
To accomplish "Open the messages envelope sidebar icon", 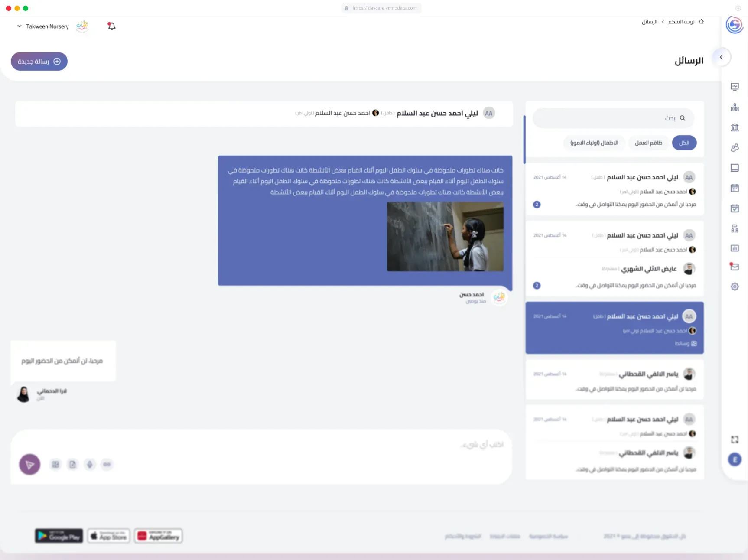I will (x=735, y=267).
